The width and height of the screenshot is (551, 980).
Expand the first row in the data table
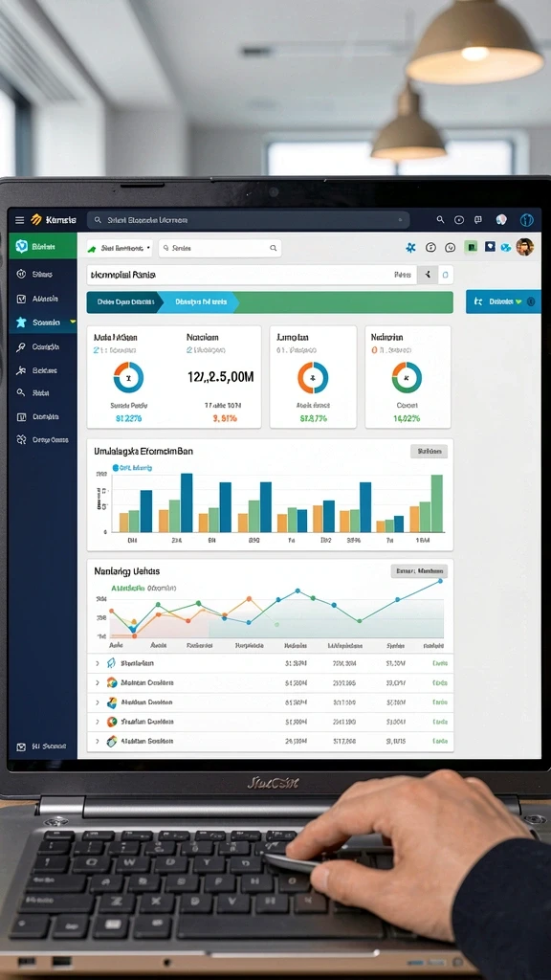[97, 663]
